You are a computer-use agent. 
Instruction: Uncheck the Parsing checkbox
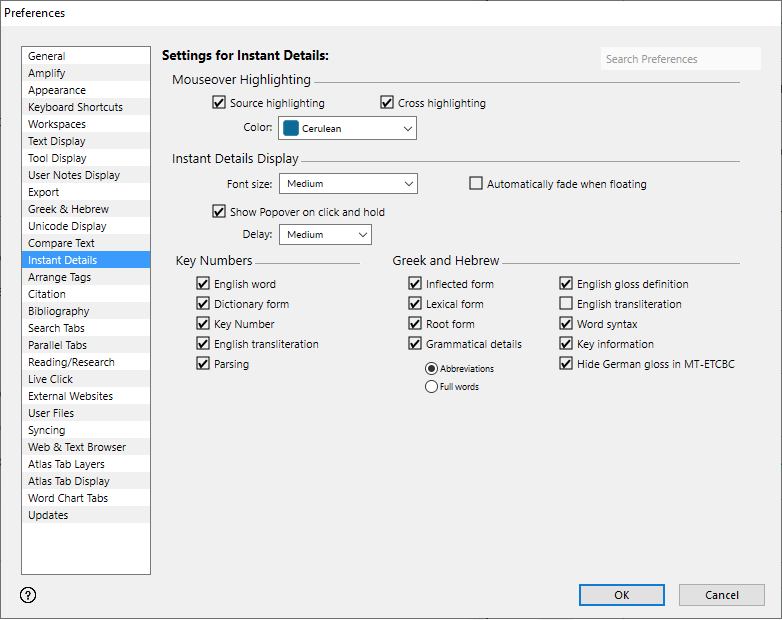204,364
